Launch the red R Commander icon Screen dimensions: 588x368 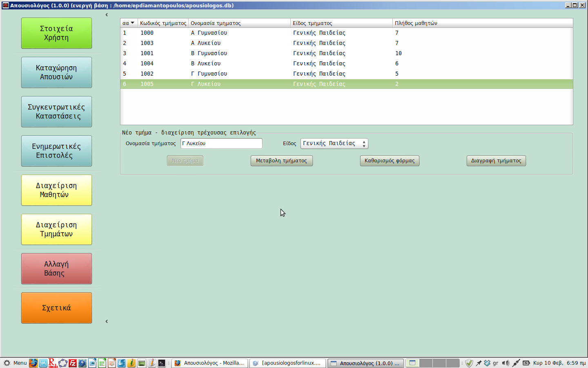53,363
